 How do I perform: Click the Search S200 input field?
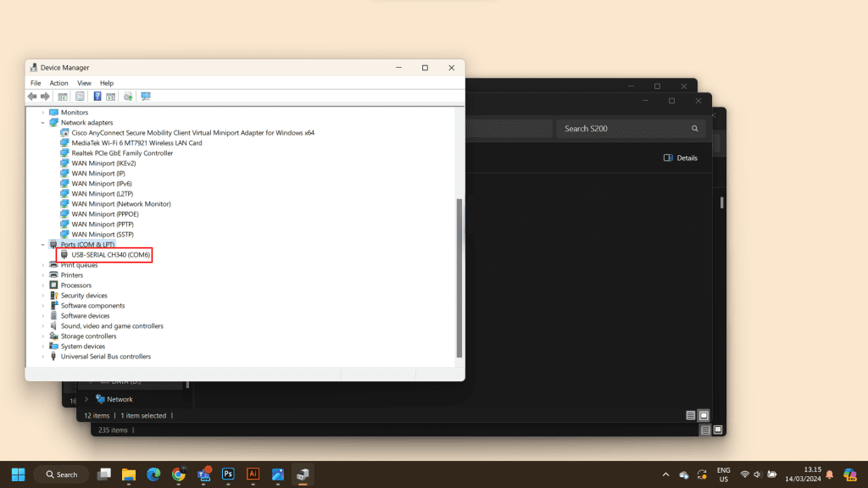pyautogui.click(x=626, y=129)
